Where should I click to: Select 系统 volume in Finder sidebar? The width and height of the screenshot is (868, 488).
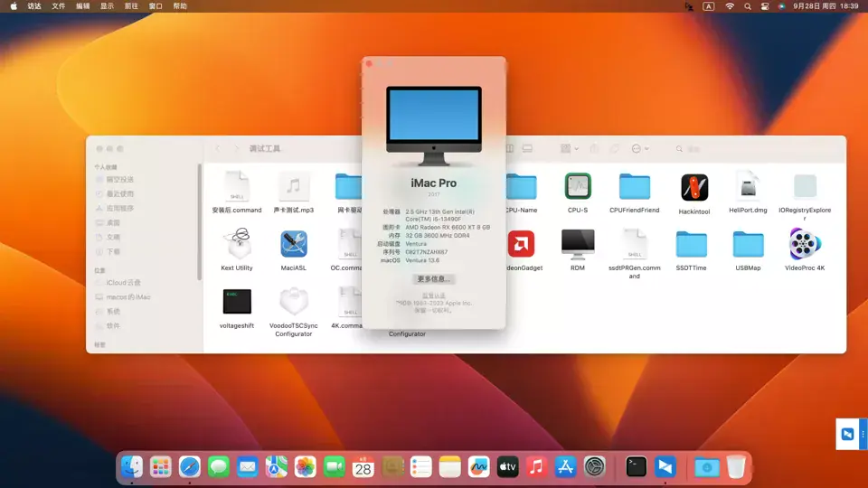coord(113,311)
